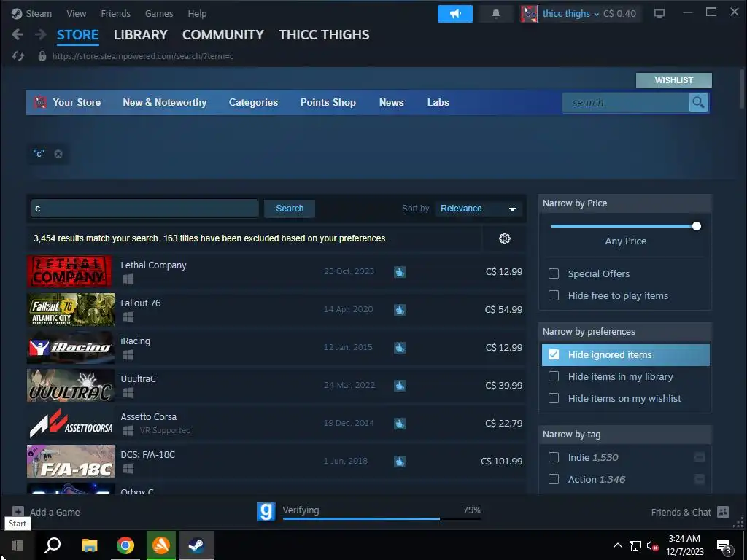Click the Garry's Mod download icon
The image size is (747, 560).
coord(266,512)
